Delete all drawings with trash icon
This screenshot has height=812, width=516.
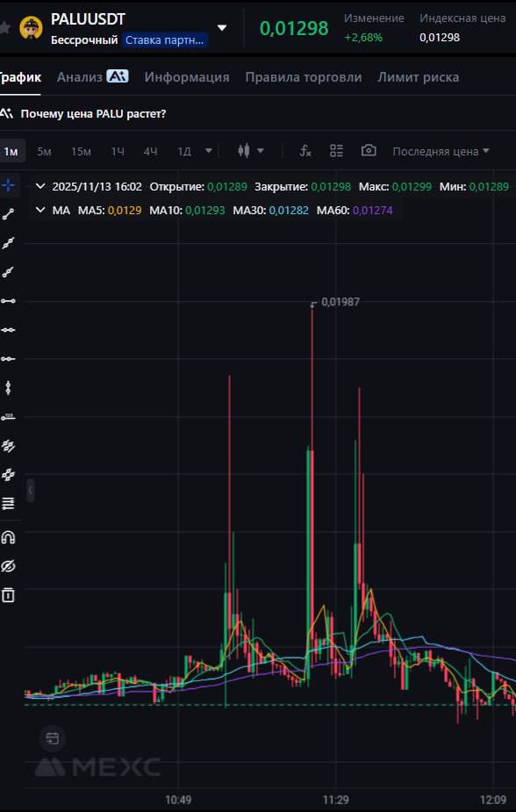(8, 595)
